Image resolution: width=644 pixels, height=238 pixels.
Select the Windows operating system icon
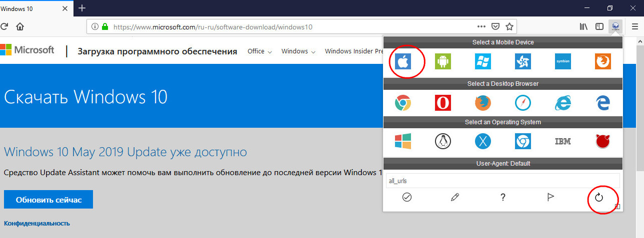(402, 142)
